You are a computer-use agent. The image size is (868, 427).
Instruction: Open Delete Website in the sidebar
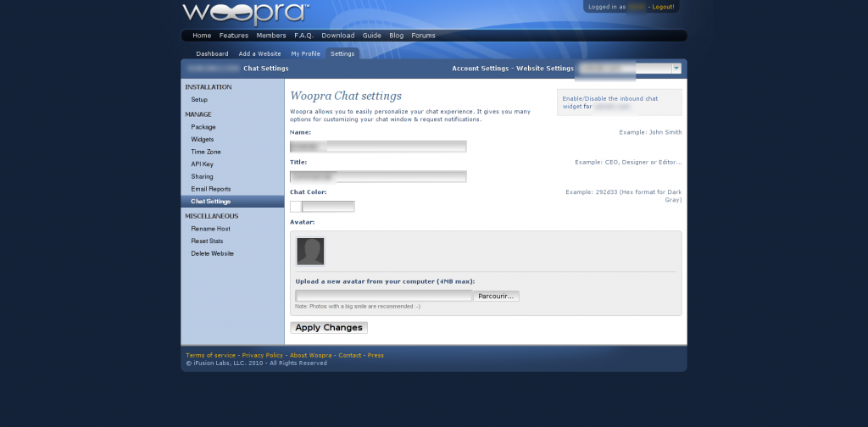pyautogui.click(x=213, y=253)
